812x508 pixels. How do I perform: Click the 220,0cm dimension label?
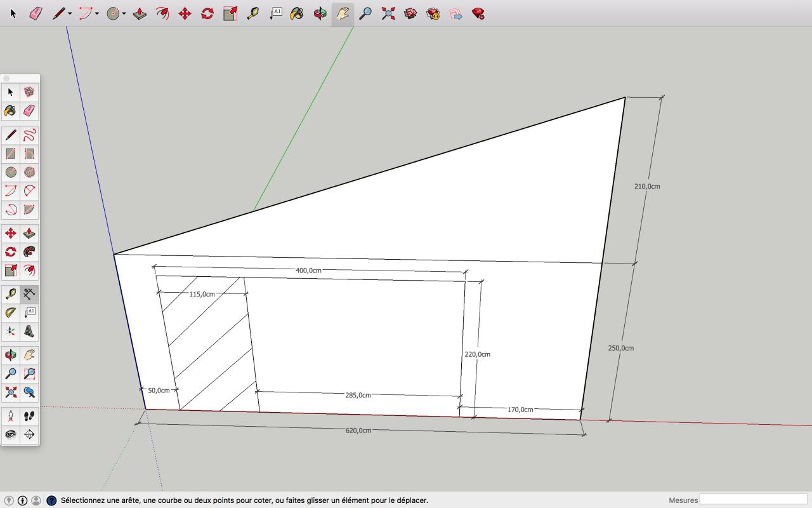pyautogui.click(x=477, y=354)
